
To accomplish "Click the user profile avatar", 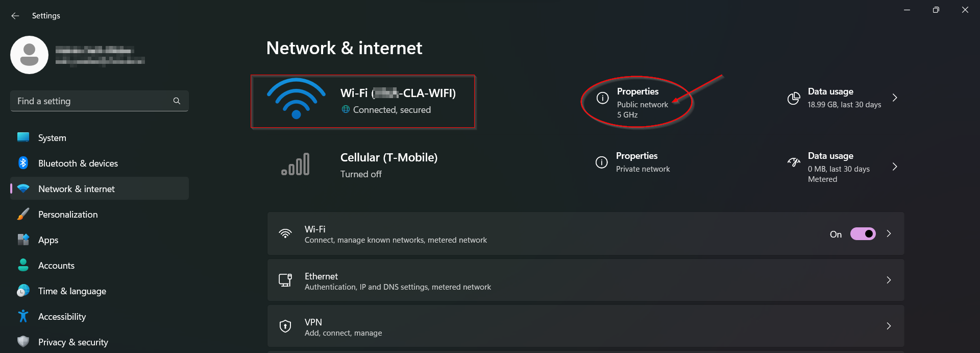I will [29, 55].
